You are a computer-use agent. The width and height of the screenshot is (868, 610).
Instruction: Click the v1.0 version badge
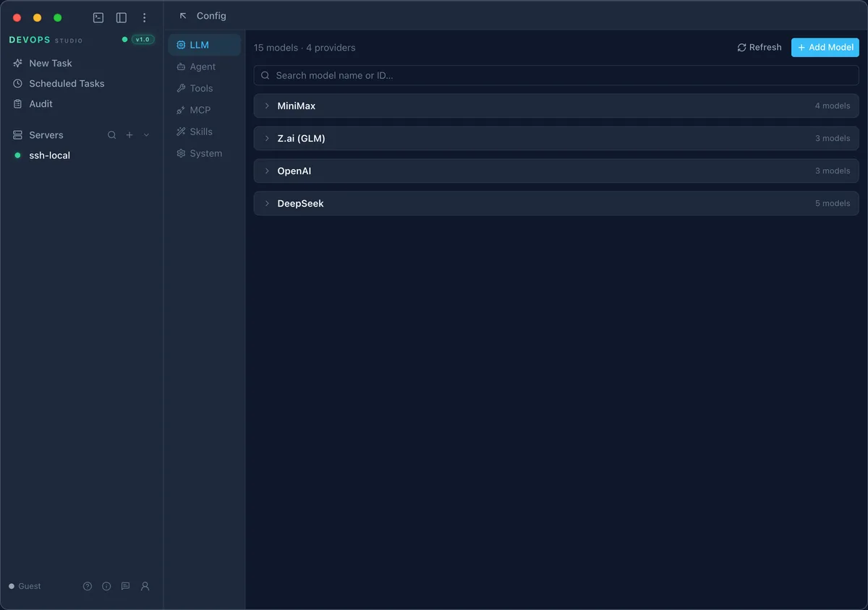pyautogui.click(x=142, y=40)
